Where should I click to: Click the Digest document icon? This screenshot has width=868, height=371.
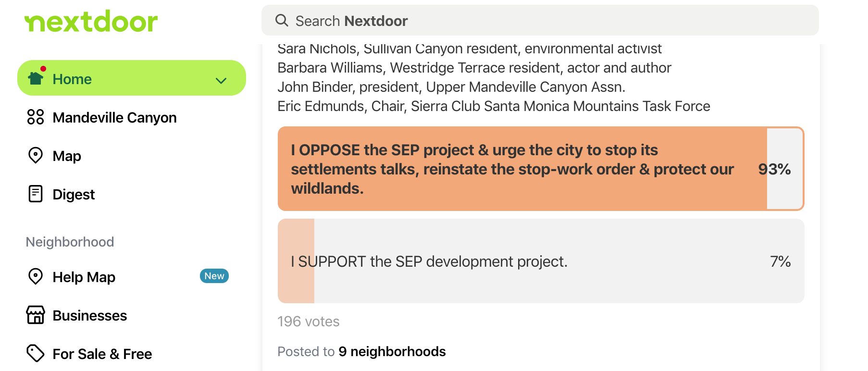click(x=36, y=194)
